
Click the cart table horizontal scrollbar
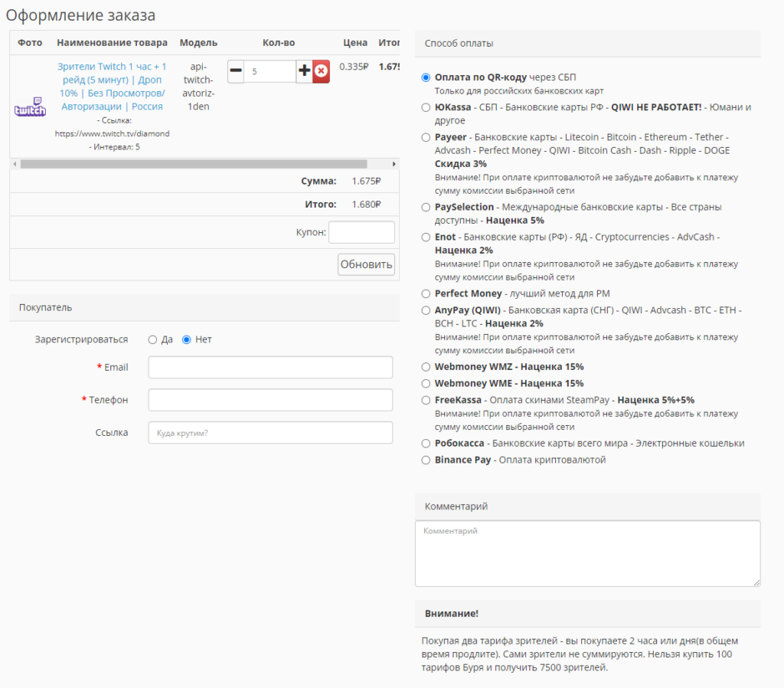194,164
